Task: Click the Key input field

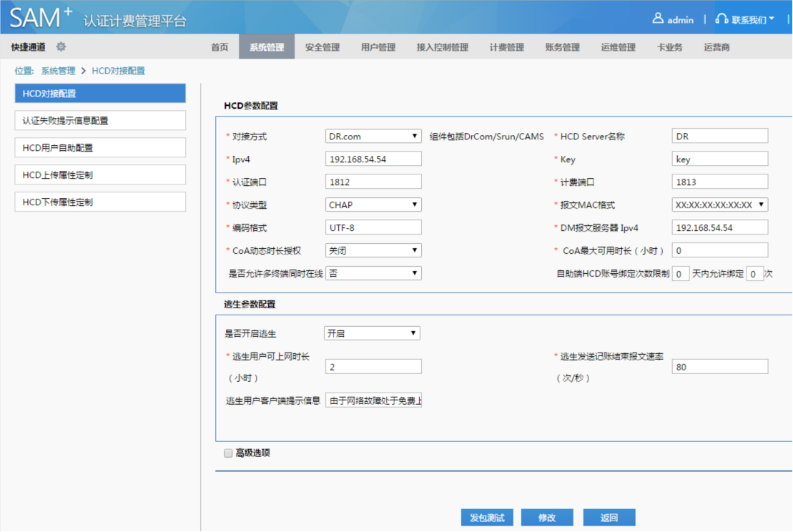Action: tap(719, 159)
